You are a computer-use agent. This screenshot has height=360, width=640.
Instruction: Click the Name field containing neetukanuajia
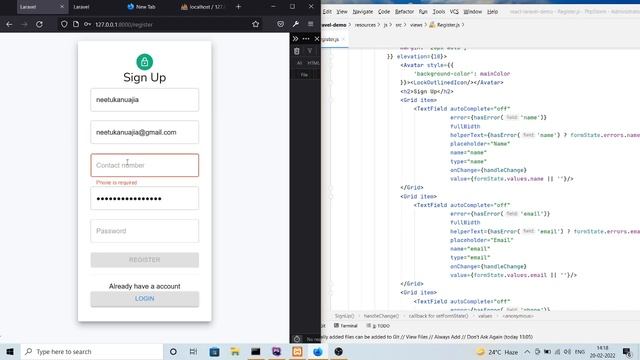pos(144,100)
